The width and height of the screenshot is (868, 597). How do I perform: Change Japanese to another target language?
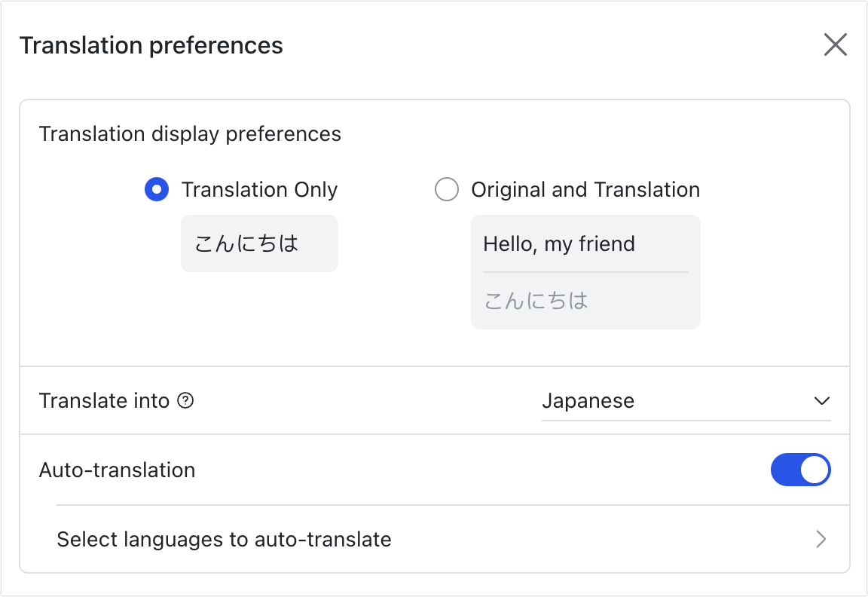pyautogui.click(x=686, y=401)
